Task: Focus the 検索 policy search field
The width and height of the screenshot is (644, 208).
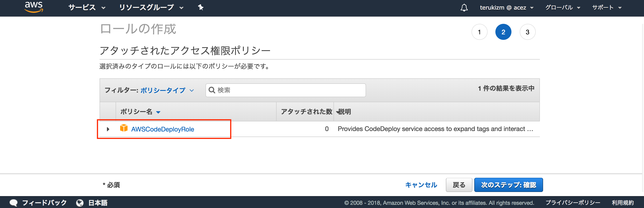Action: click(286, 90)
